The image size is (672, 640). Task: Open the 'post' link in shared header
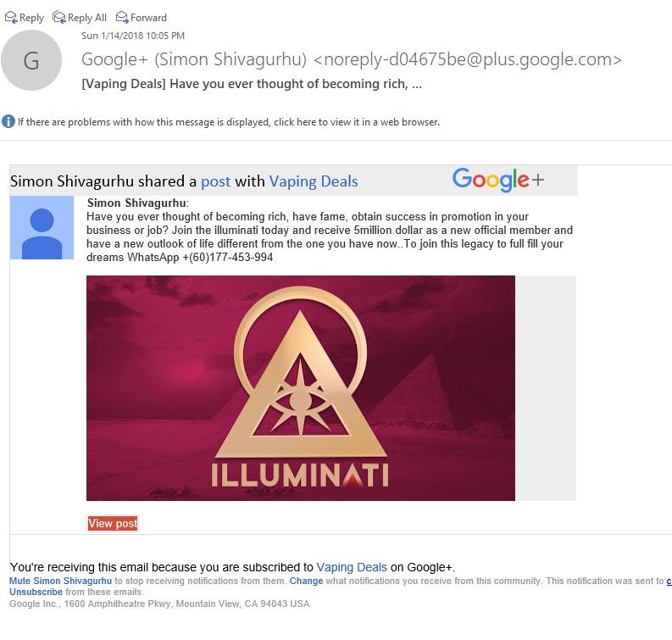215,181
